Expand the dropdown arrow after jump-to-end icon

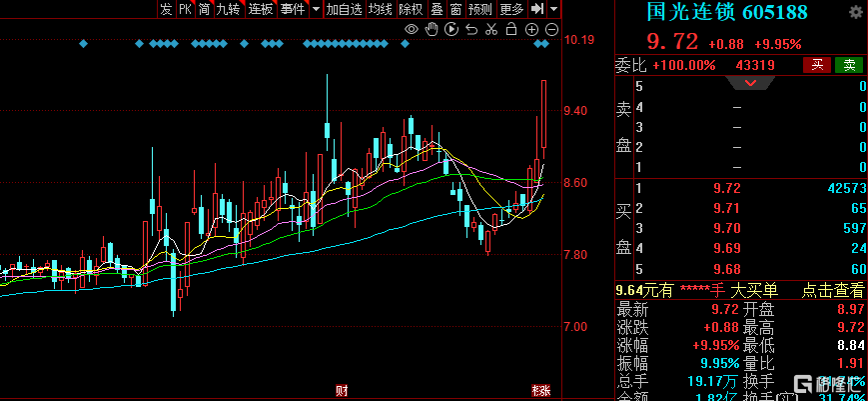coord(554,9)
